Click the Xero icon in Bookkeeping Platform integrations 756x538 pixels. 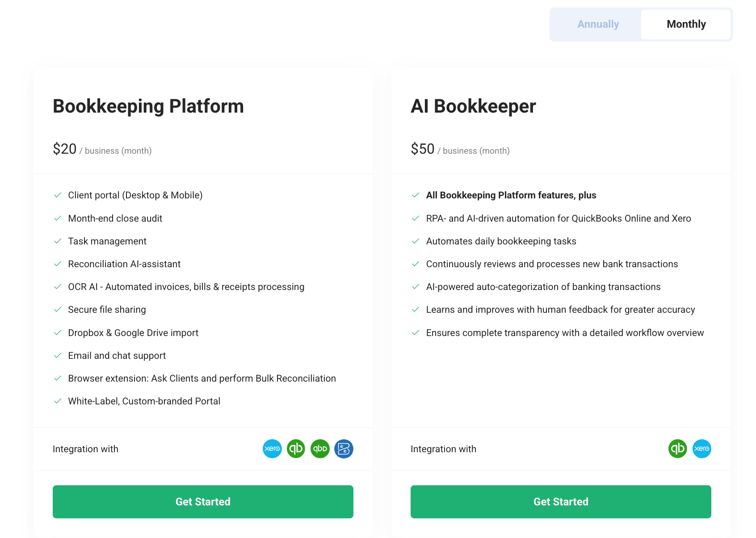(x=272, y=449)
